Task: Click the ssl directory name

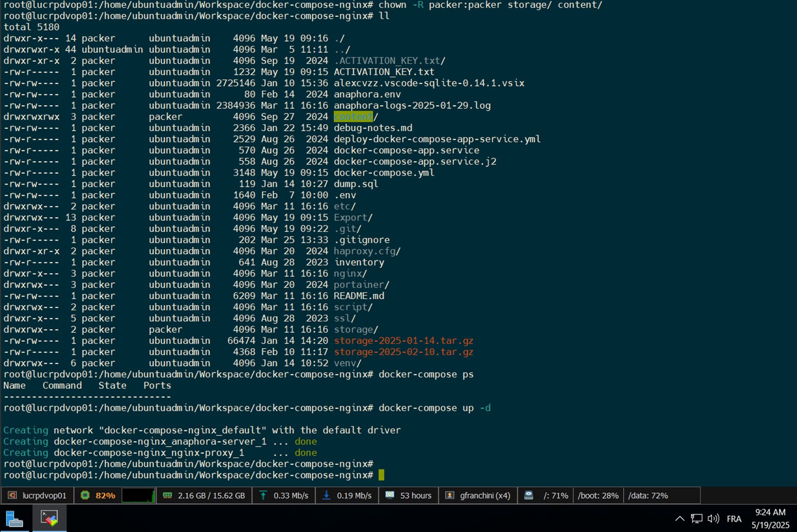Action: pos(342,318)
